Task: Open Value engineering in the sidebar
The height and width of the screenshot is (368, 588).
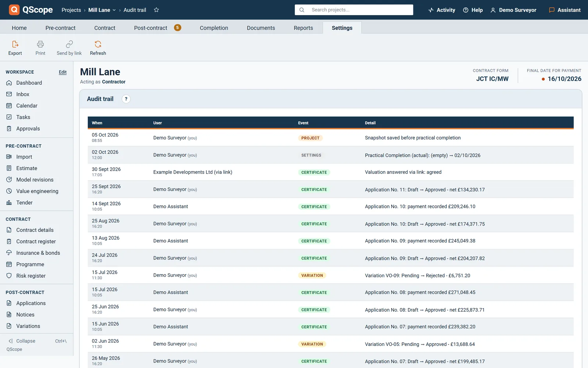Action: click(36, 191)
